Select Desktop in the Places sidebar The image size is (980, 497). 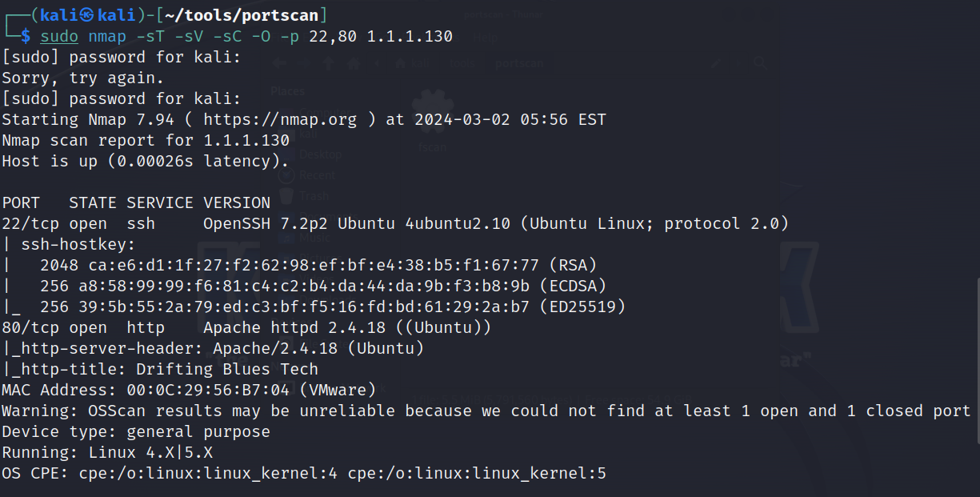tap(320, 154)
